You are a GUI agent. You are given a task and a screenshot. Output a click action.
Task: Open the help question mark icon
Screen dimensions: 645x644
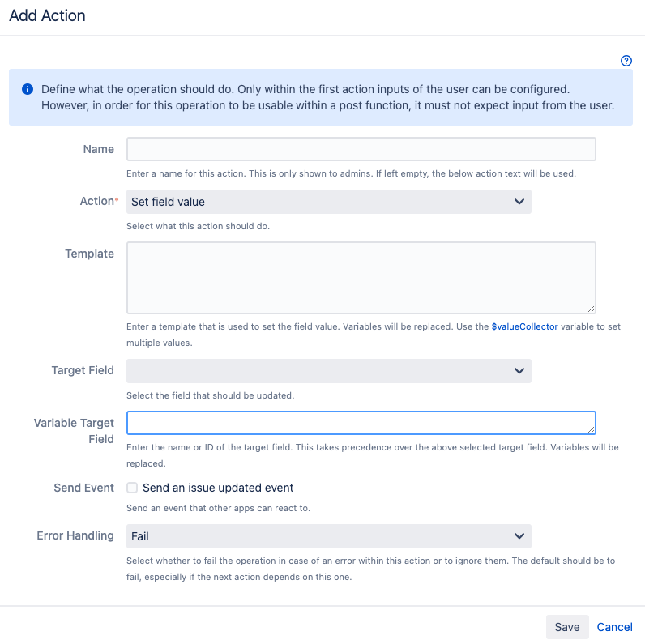(626, 61)
